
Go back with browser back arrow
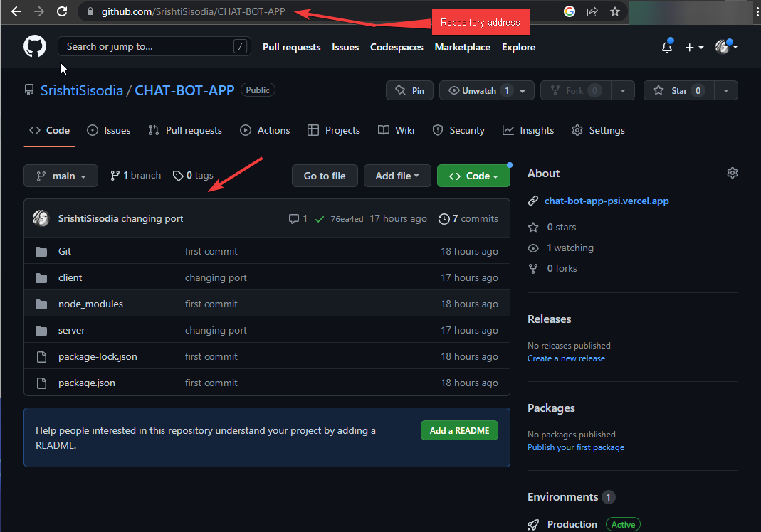[16, 11]
